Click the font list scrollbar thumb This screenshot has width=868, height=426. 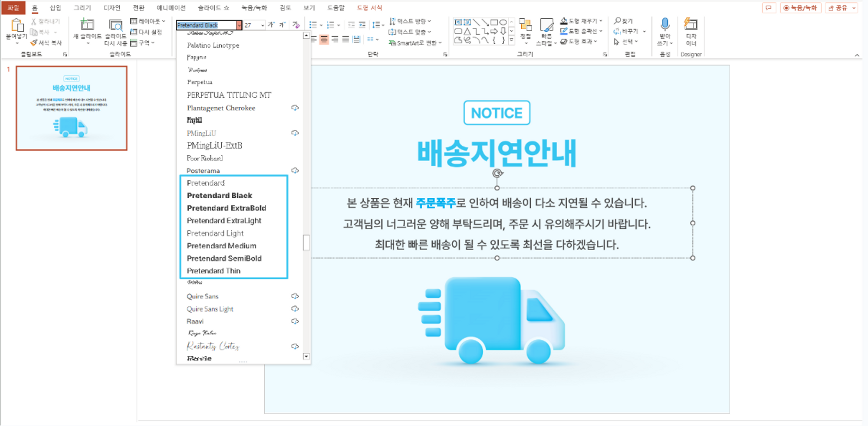306,242
